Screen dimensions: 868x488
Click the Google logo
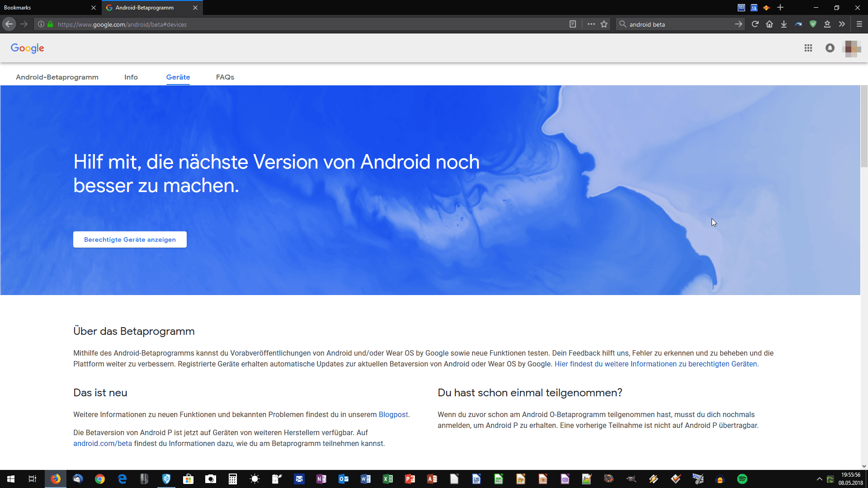(x=28, y=48)
